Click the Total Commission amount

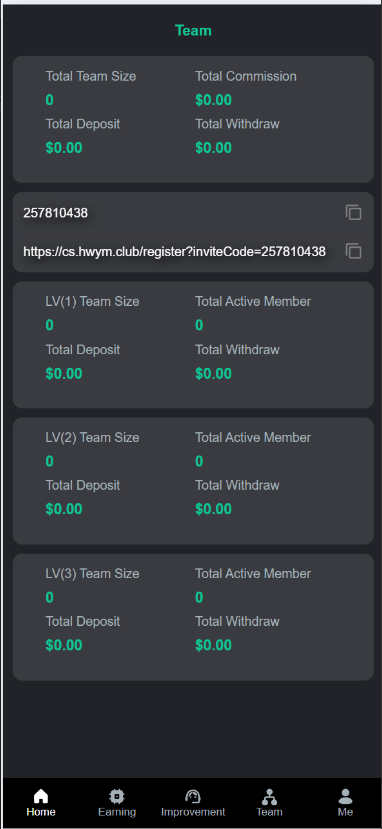tap(213, 100)
